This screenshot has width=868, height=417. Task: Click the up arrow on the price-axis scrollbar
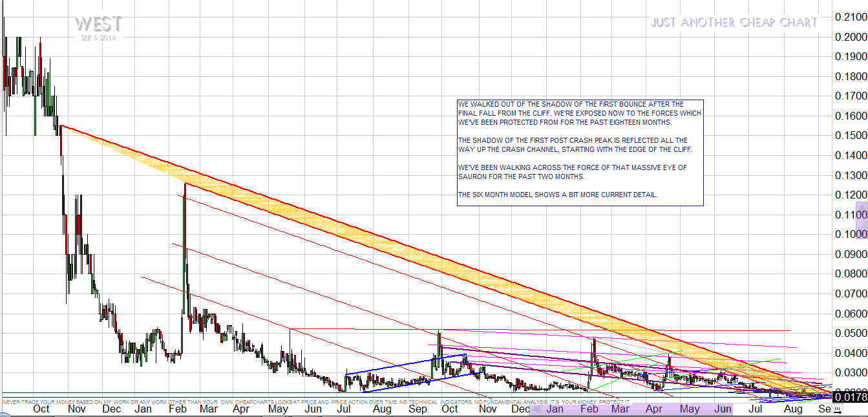click(862, 206)
